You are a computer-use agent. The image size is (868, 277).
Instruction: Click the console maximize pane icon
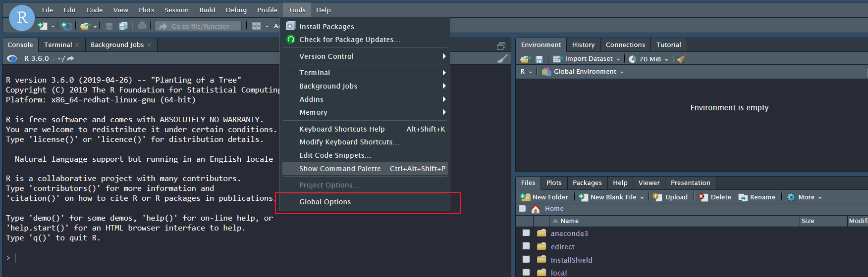[501, 46]
